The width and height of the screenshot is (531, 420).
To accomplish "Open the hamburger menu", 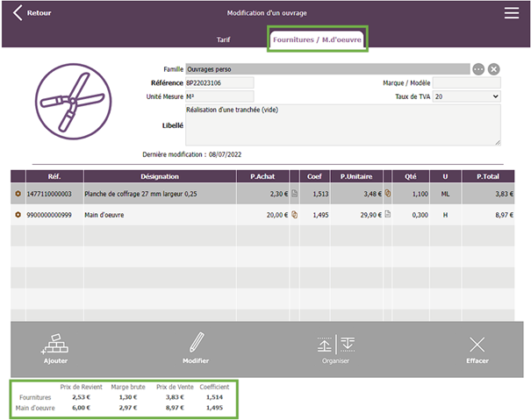I will tap(511, 12).
